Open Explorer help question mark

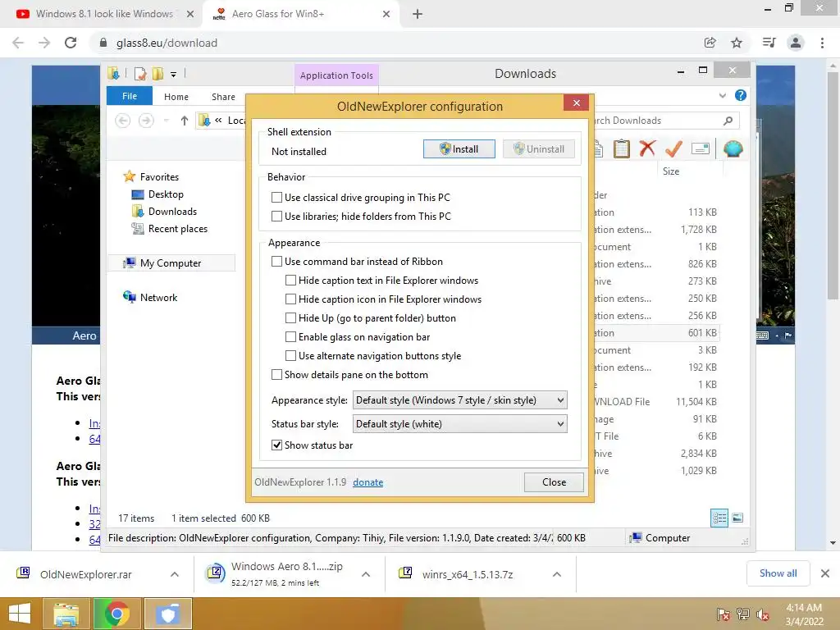pos(741,95)
